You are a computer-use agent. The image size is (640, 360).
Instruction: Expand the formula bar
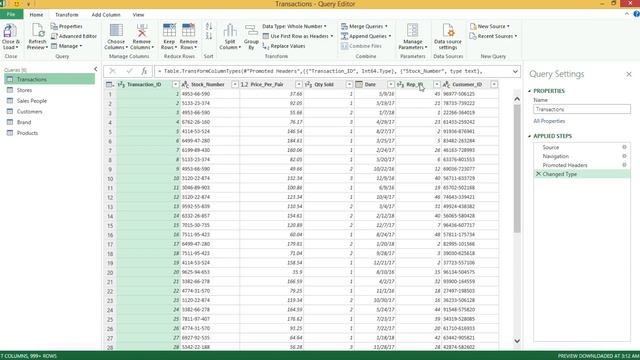coord(515,71)
